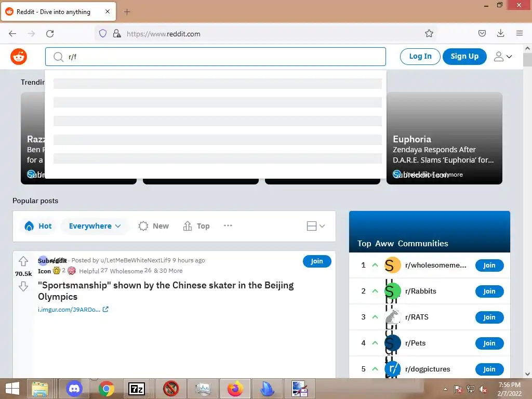The height and width of the screenshot is (399, 532).
Task: Click the Log In button
Action: point(420,57)
